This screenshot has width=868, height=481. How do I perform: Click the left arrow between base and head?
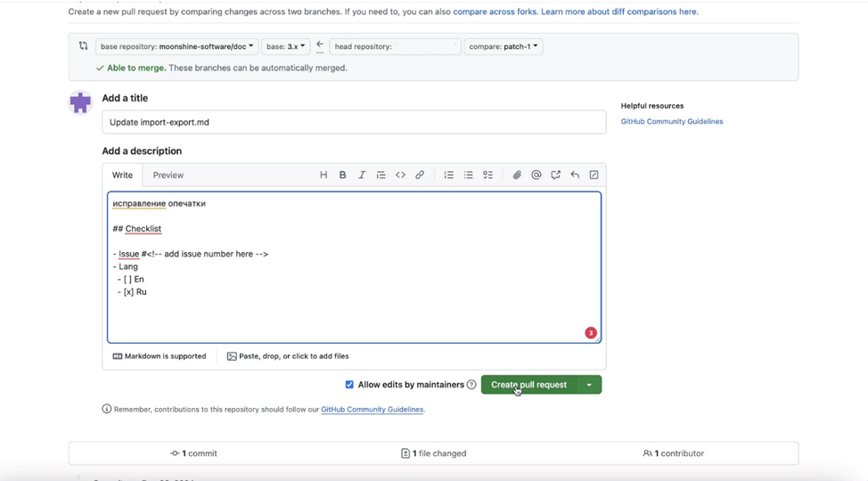320,45
